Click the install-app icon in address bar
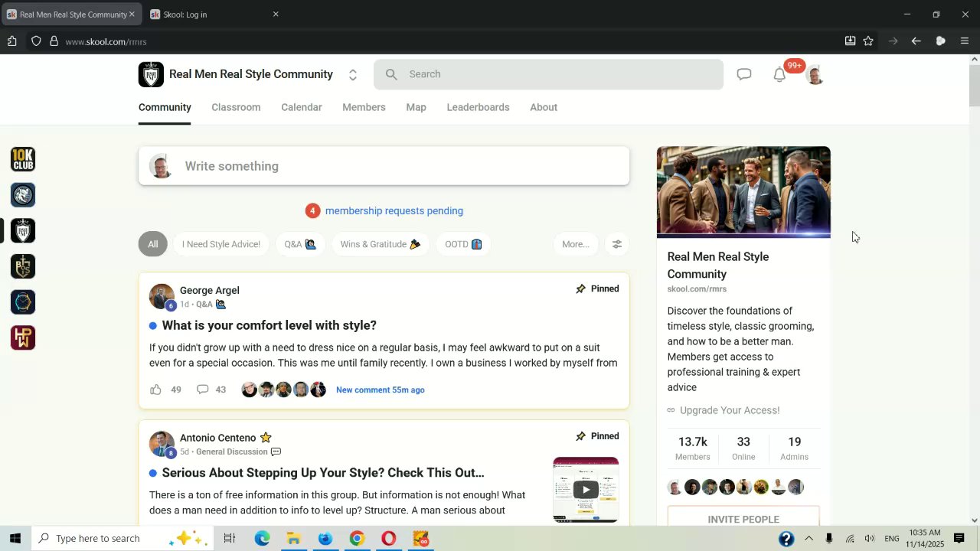The height and width of the screenshot is (551, 980). tap(850, 41)
